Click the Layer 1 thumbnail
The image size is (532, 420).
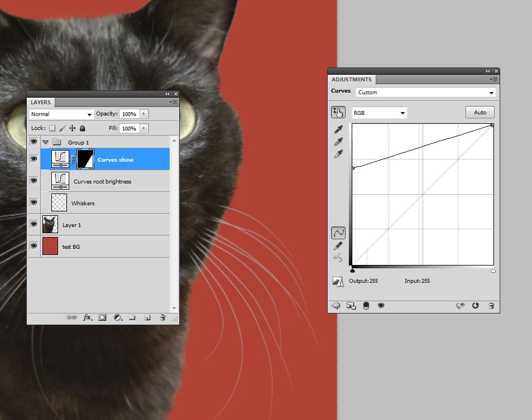50,224
